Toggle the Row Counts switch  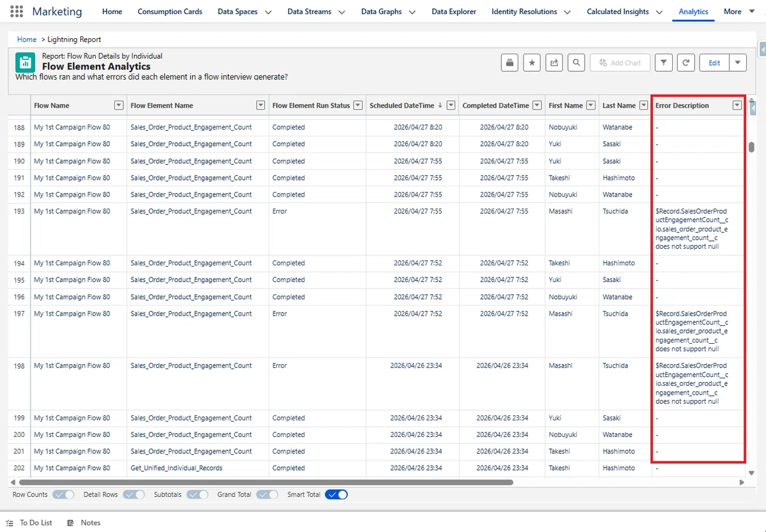pos(63,494)
